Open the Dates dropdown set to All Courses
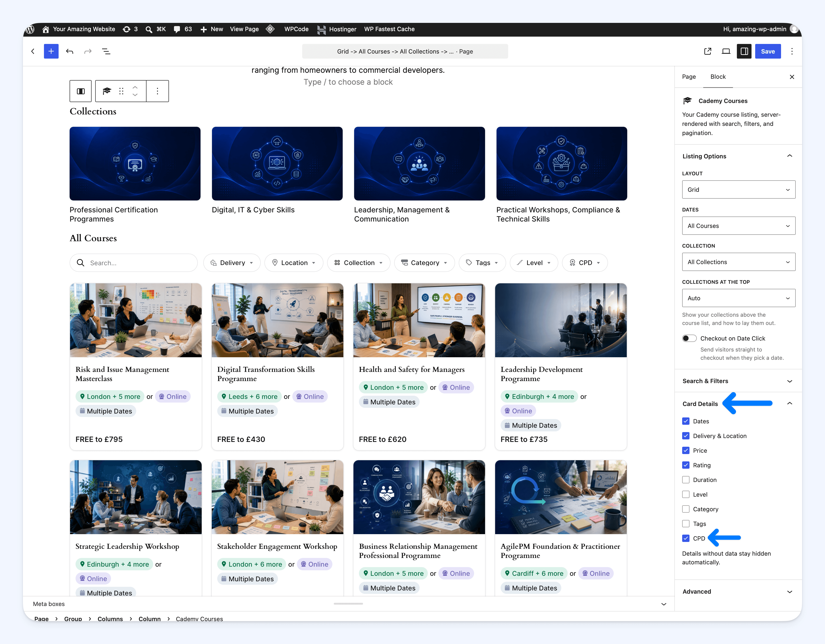The image size is (825, 644). (x=738, y=226)
